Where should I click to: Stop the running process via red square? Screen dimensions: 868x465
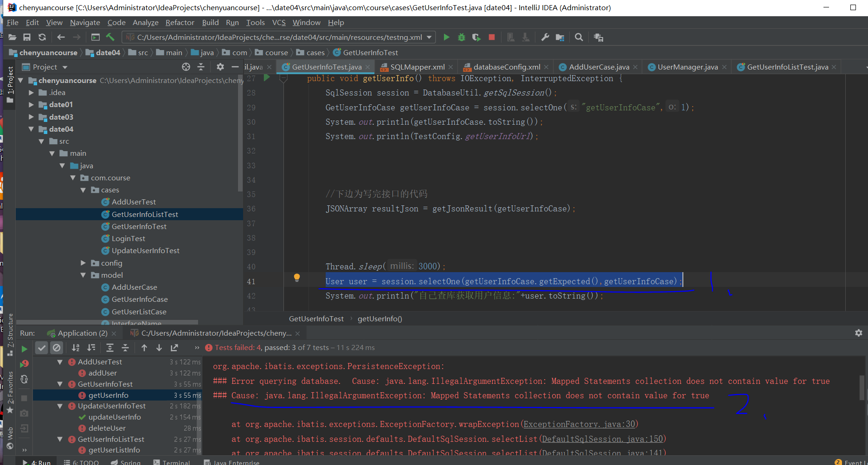tap(492, 37)
